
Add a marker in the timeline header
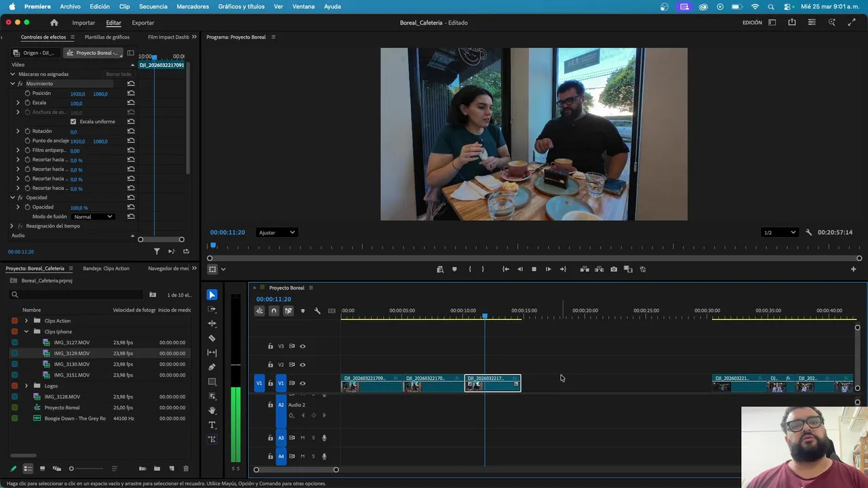[302, 310]
